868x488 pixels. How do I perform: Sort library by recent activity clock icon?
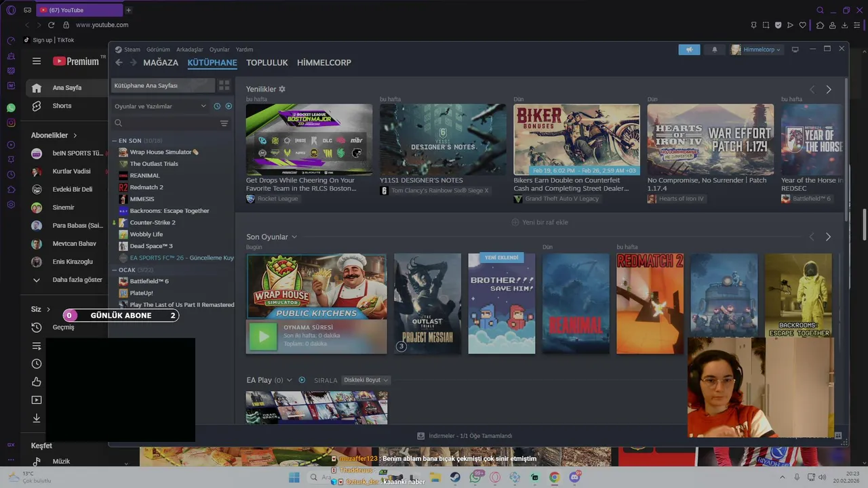pos(217,106)
